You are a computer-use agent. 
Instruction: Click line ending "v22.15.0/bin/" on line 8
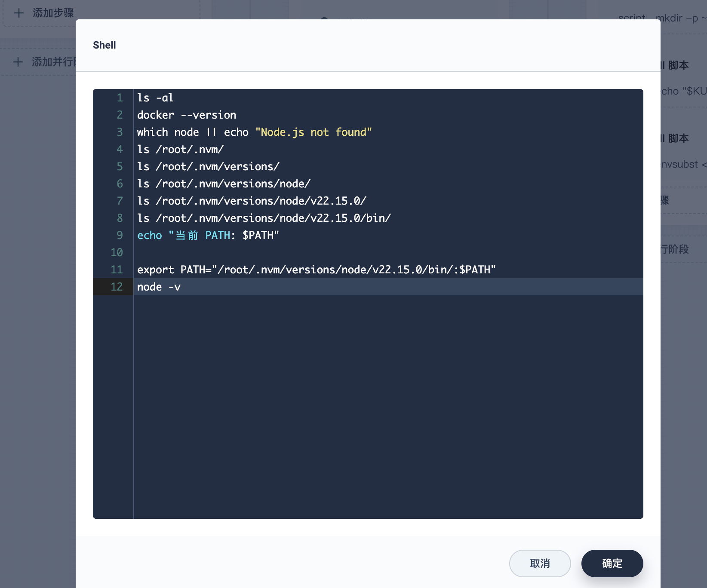(264, 218)
